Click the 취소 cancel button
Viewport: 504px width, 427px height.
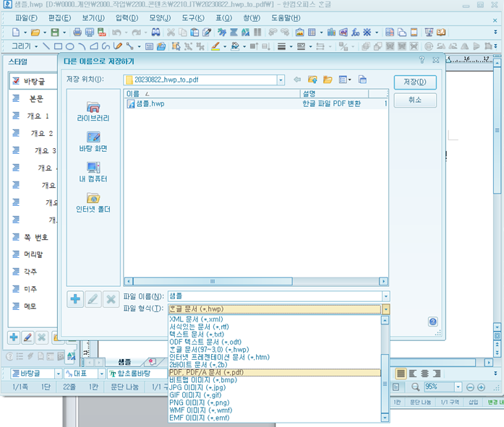point(415,100)
